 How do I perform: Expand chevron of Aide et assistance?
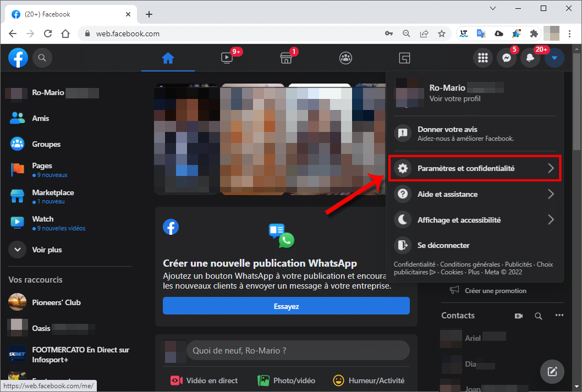pyautogui.click(x=551, y=194)
